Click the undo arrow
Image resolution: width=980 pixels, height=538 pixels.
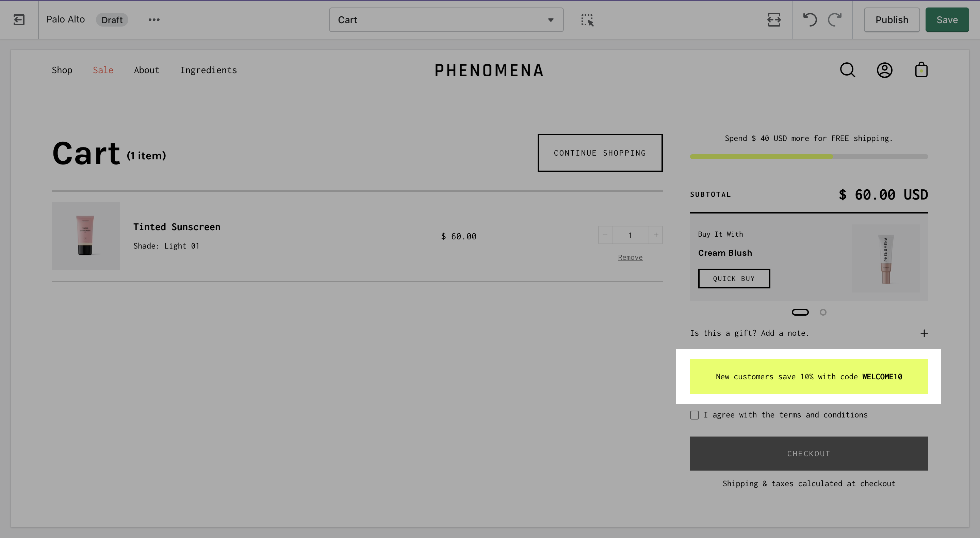click(x=810, y=20)
